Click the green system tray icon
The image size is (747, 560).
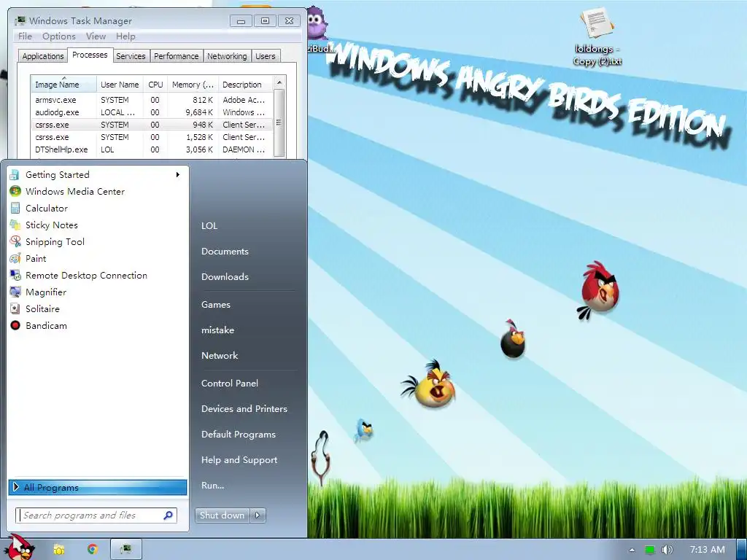tap(650, 550)
